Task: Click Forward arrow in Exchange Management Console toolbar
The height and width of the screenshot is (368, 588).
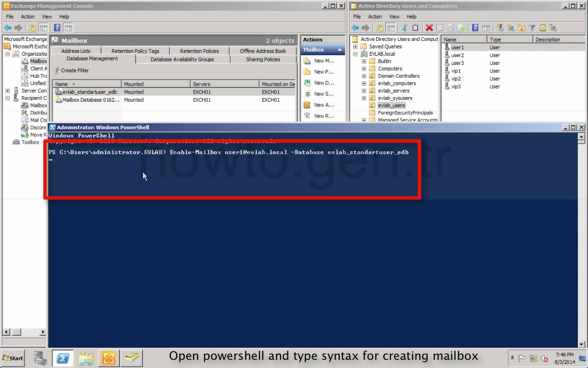Action: (x=18, y=28)
